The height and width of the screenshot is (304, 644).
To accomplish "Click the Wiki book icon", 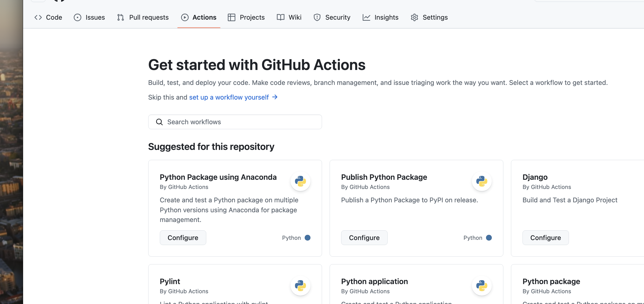I will pyautogui.click(x=281, y=18).
